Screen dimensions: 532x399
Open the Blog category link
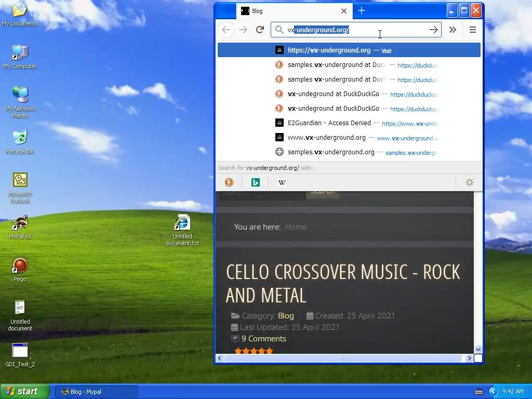[286, 316]
